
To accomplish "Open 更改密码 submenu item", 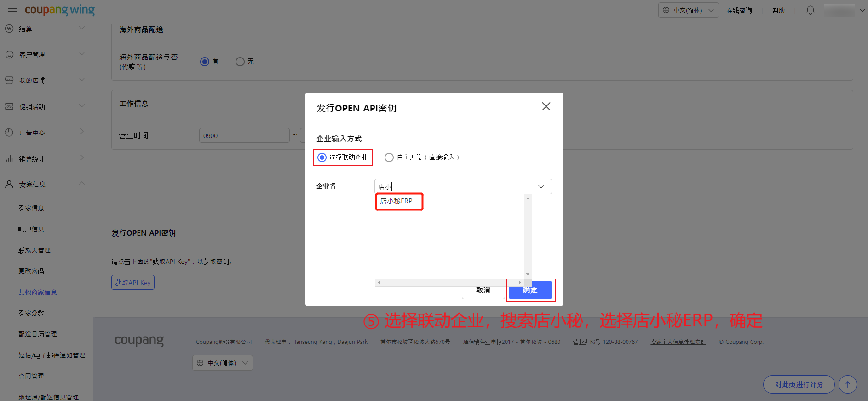I will point(31,271).
